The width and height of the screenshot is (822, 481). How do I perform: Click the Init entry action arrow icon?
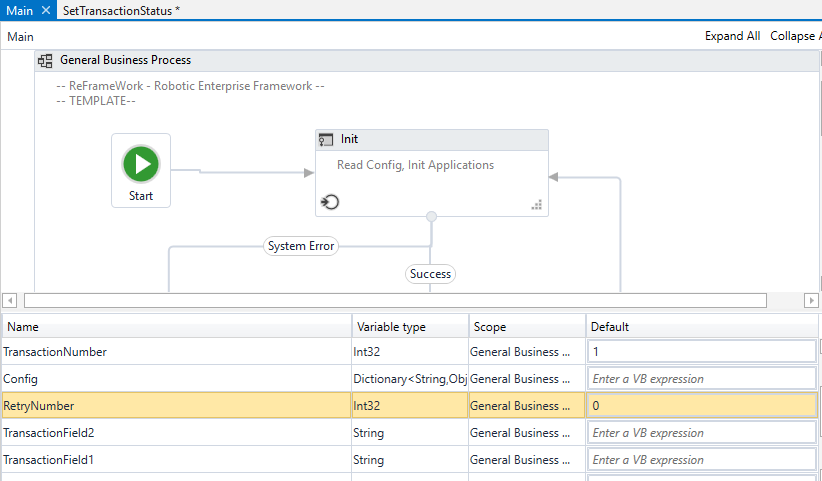point(330,203)
